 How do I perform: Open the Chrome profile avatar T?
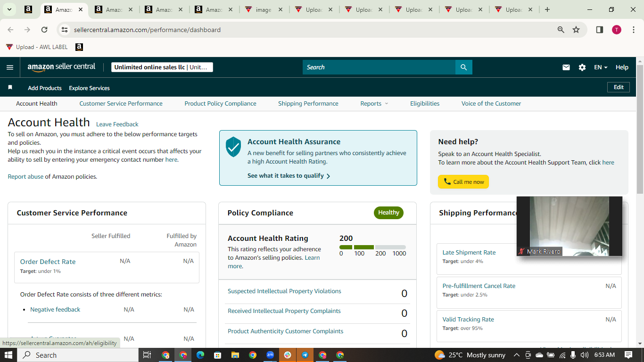click(617, 30)
